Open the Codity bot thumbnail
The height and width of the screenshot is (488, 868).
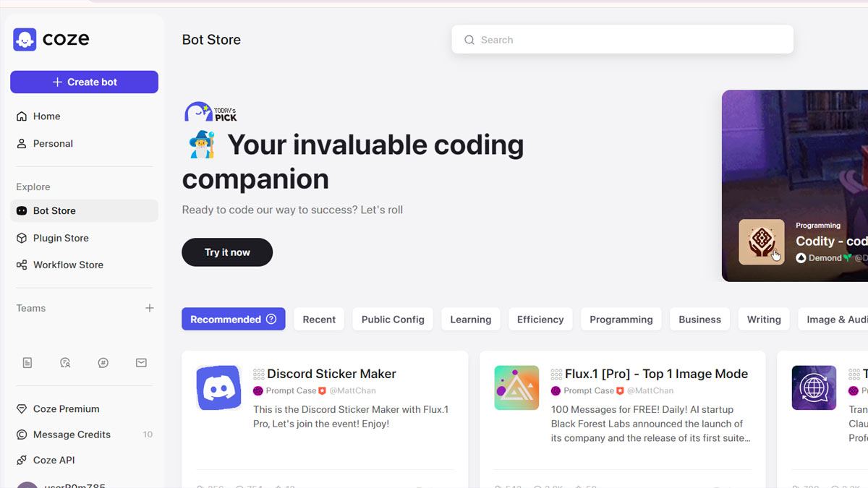[x=762, y=242]
